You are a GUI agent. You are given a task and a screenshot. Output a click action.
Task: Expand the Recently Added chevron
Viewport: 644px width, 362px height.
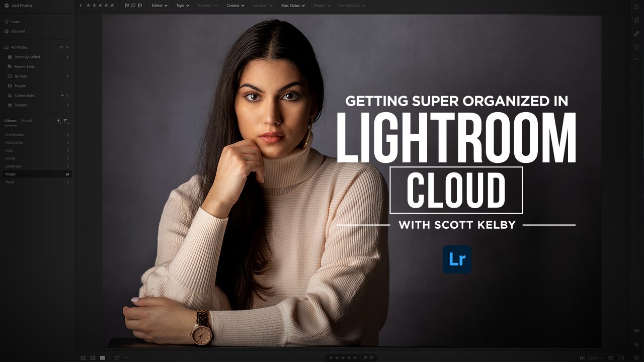(68, 57)
